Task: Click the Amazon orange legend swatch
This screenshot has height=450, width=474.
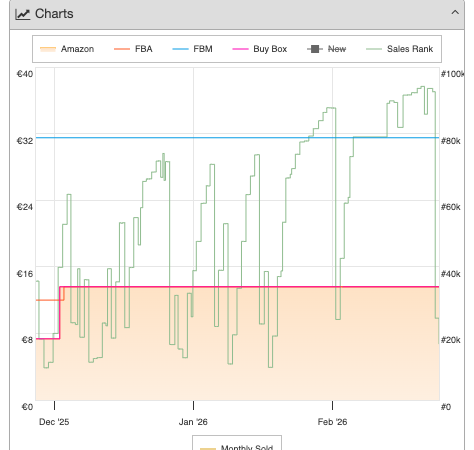Action: (48, 49)
